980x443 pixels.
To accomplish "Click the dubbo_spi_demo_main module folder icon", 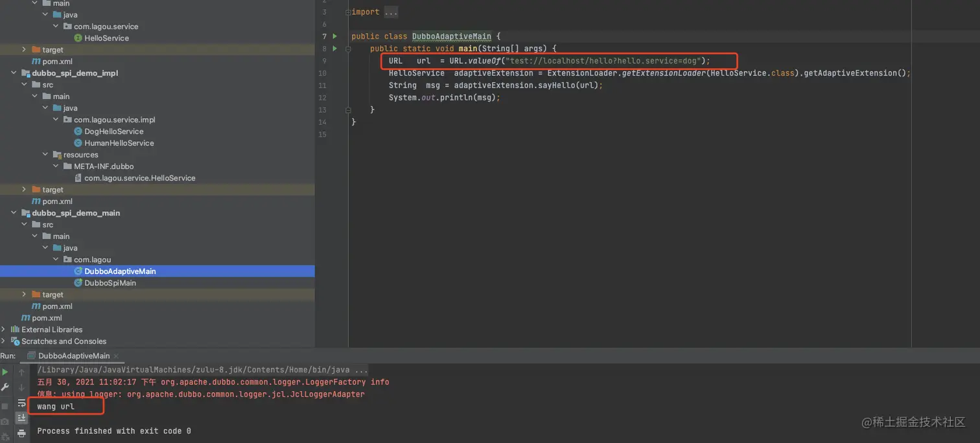I will pyautogui.click(x=26, y=213).
